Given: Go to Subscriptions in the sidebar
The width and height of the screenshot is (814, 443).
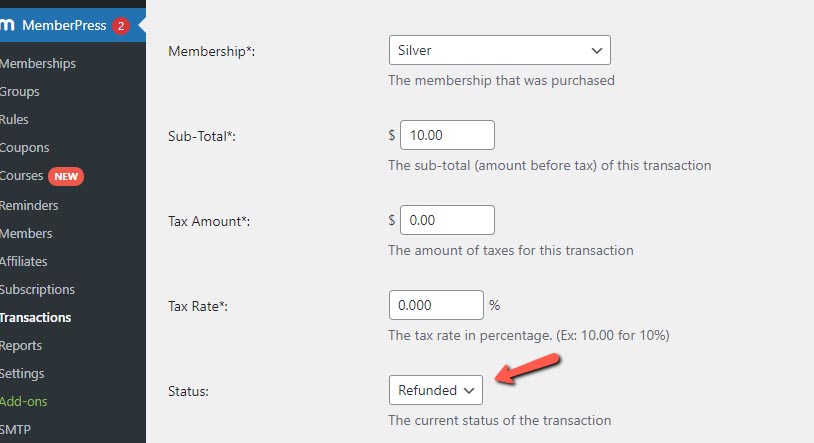Looking at the screenshot, I should [37, 289].
